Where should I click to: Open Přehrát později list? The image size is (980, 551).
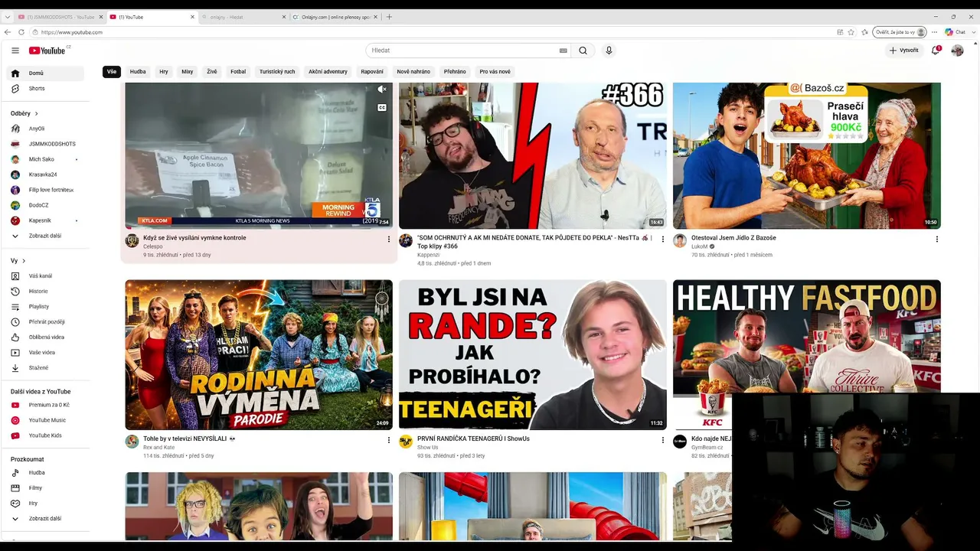tap(45, 322)
